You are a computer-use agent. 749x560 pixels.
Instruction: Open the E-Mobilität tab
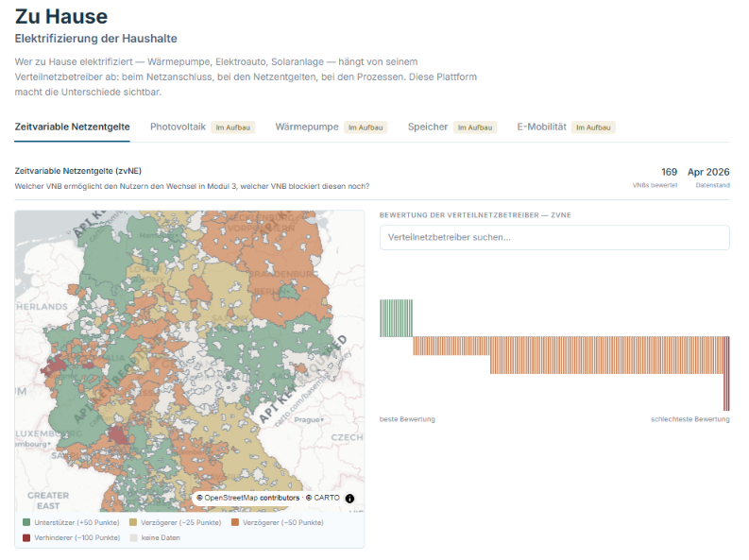click(x=542, y=127)
